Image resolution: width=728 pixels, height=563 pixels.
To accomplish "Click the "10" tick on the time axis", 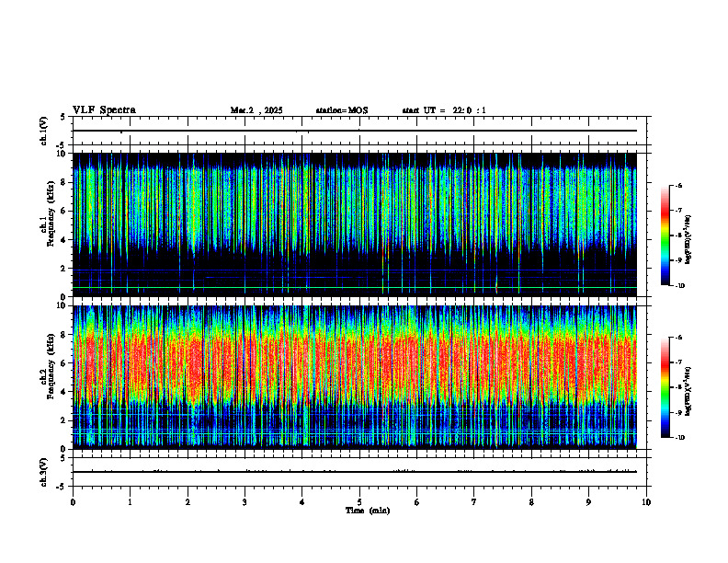I will coord(646,502).
